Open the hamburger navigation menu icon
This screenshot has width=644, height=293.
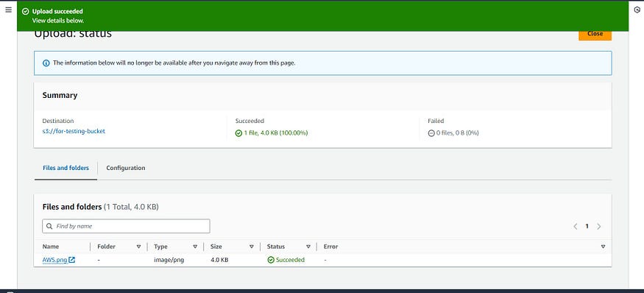coord(8,10)
